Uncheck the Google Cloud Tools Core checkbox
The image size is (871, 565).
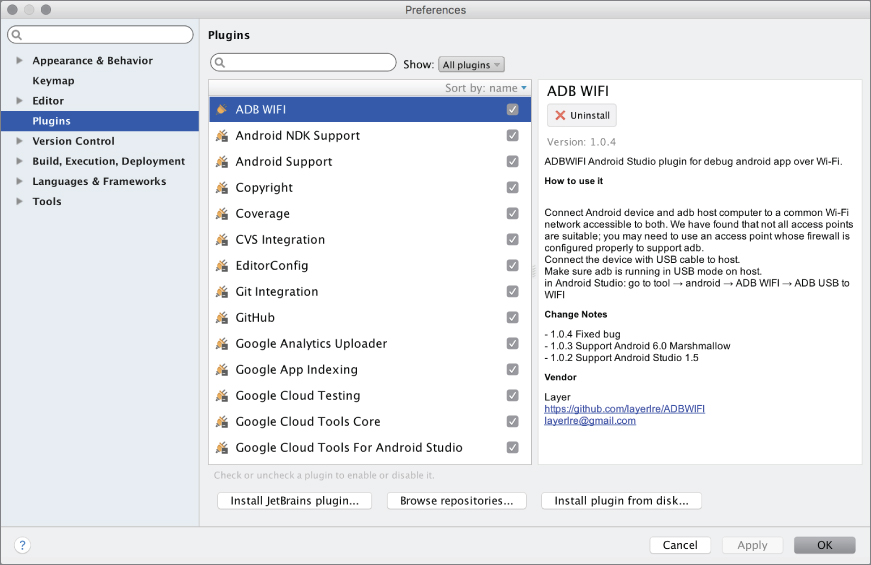(x=513, y=422)
